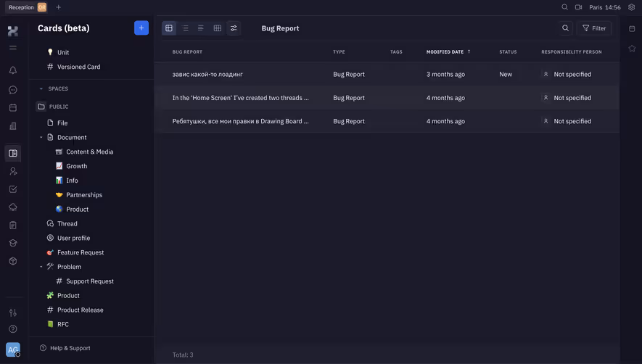Switch to grid view icon
642x364 pixels.
[218, 28]
